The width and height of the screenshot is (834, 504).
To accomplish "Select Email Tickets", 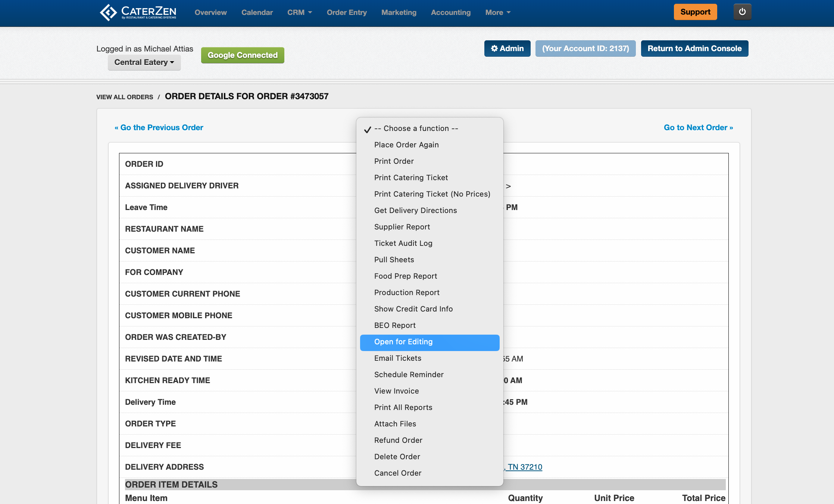I will click(x=430, y=358).
